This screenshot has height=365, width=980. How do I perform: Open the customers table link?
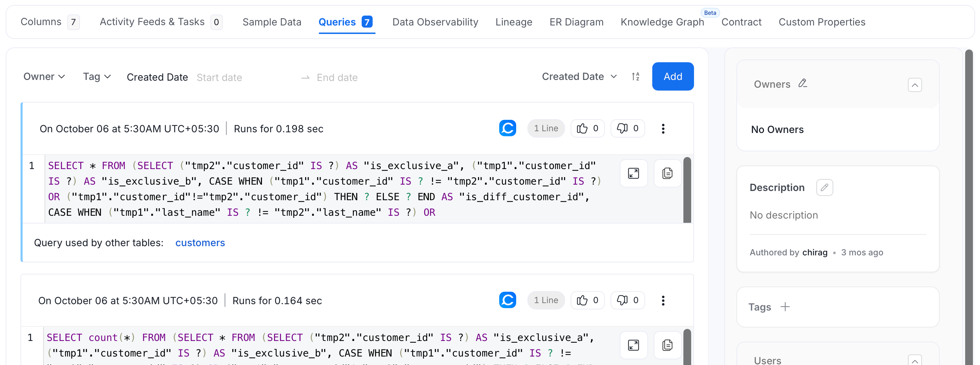pos(200,243)
